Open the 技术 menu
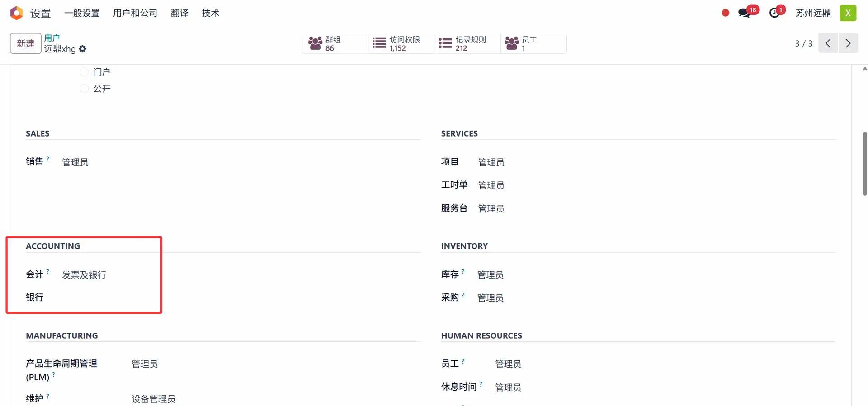The image size is (868, 406). [x=210, y=13]
